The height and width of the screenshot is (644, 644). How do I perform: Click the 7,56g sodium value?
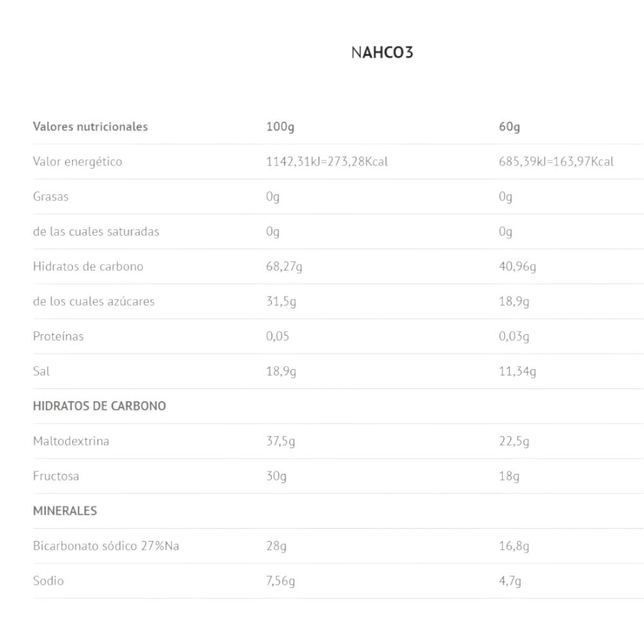(x=281, y=581)
